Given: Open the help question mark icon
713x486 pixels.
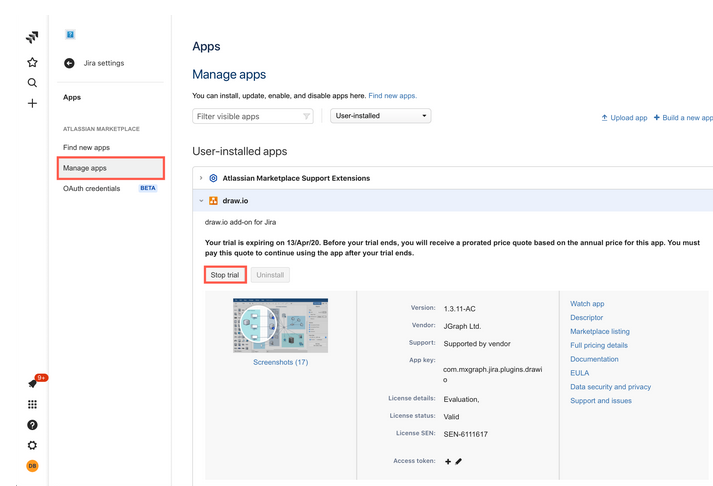Looking at the screenshot, I should (32, 425).
